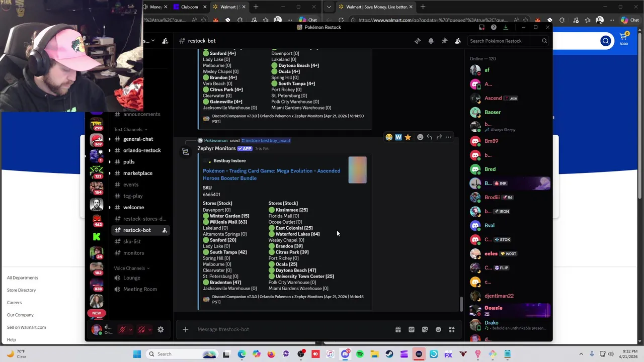Toggle microphone mute in user panel
Viewport: 644px width, 362px height.
tap(122, 330)
